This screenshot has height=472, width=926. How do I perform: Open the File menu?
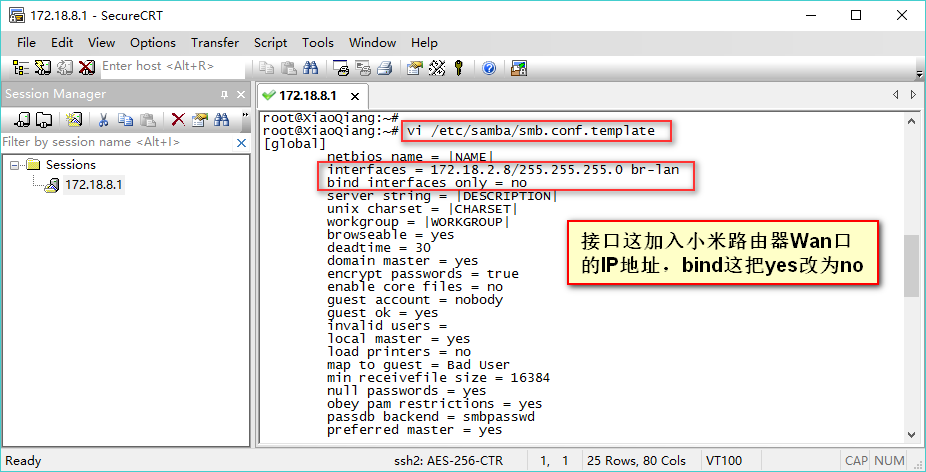point(27,43)
